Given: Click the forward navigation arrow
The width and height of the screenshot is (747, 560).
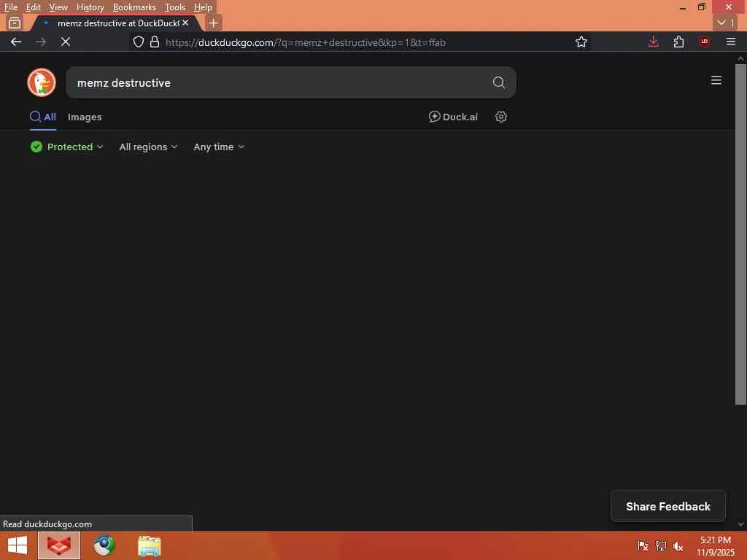Looking at the screenshot, I should (x=41, y=42).
